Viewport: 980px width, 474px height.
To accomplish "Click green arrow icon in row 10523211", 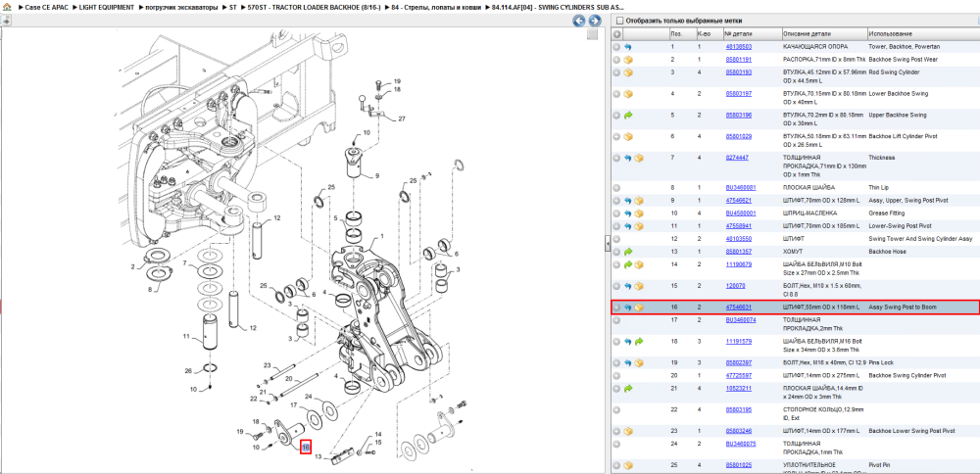I will (628, 389).
